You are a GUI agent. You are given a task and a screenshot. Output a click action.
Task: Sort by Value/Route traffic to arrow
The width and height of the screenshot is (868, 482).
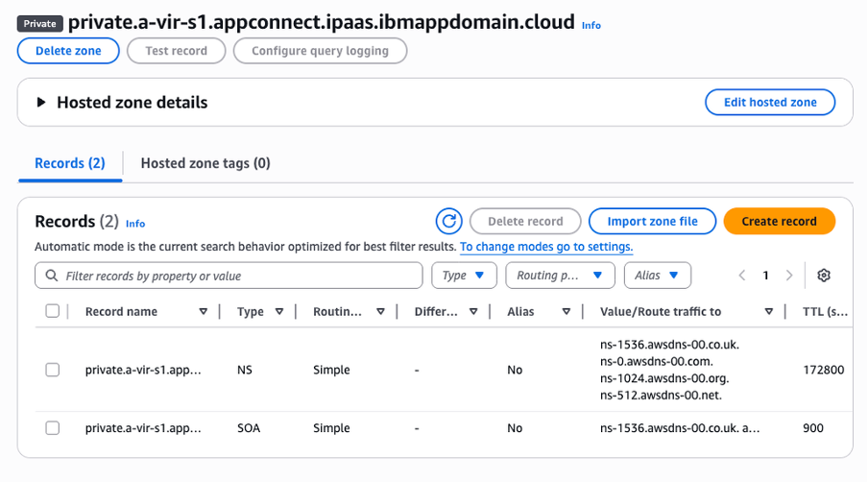tap(768, 312)
